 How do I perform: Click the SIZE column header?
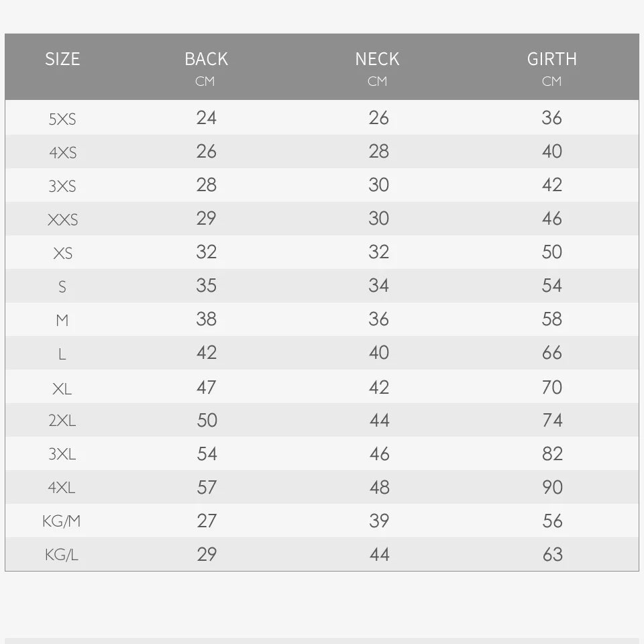click(62, 59)
